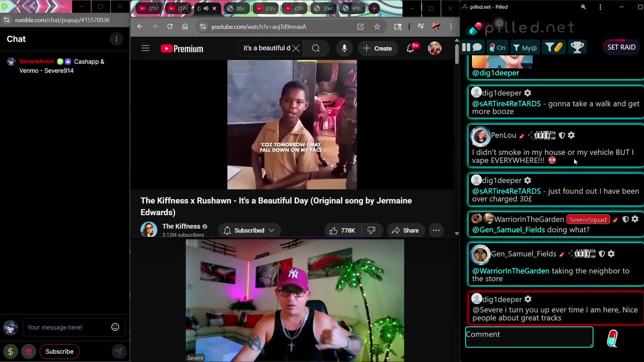This screenshot has width=644, height=362.
Task: Open Chrome three-dot menu in YouTube window
Action: [x=451, y=27]
